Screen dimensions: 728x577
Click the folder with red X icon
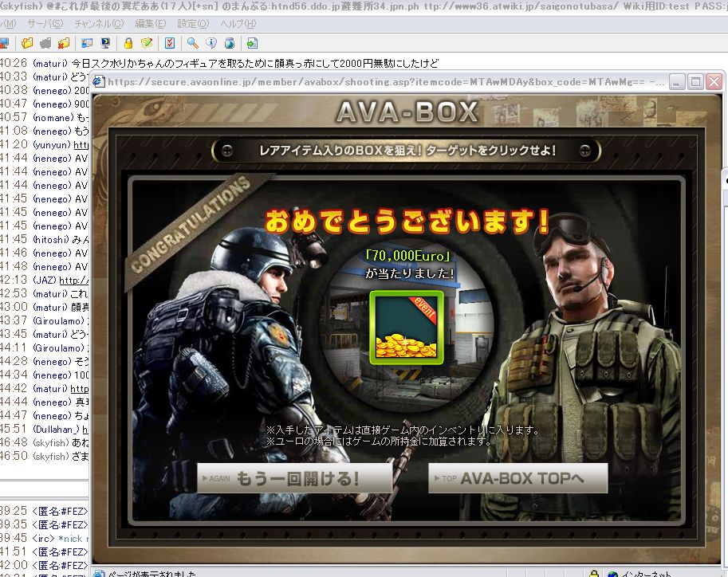tap(64, 43)
